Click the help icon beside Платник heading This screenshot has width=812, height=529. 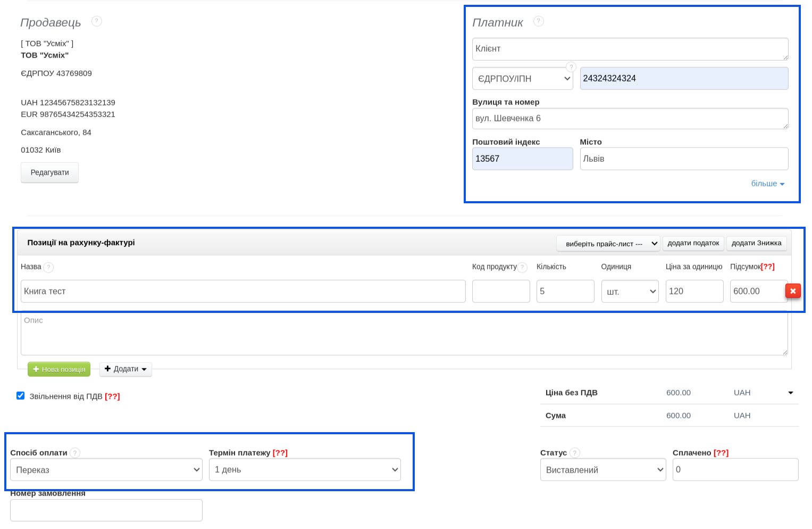(x=538, y=21)
